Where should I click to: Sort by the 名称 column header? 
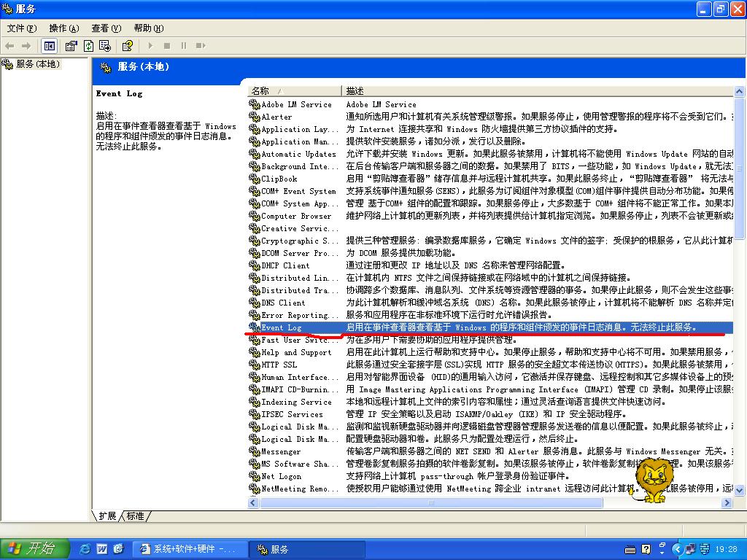tap(295, 90)
